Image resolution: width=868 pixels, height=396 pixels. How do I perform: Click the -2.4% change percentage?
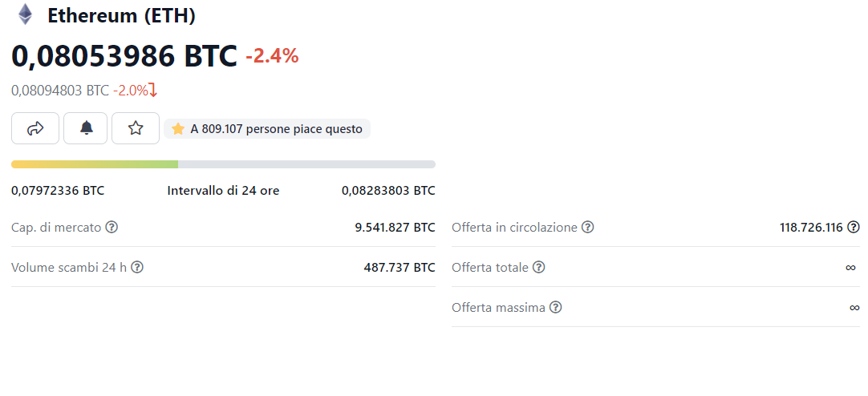click(273, 56)
